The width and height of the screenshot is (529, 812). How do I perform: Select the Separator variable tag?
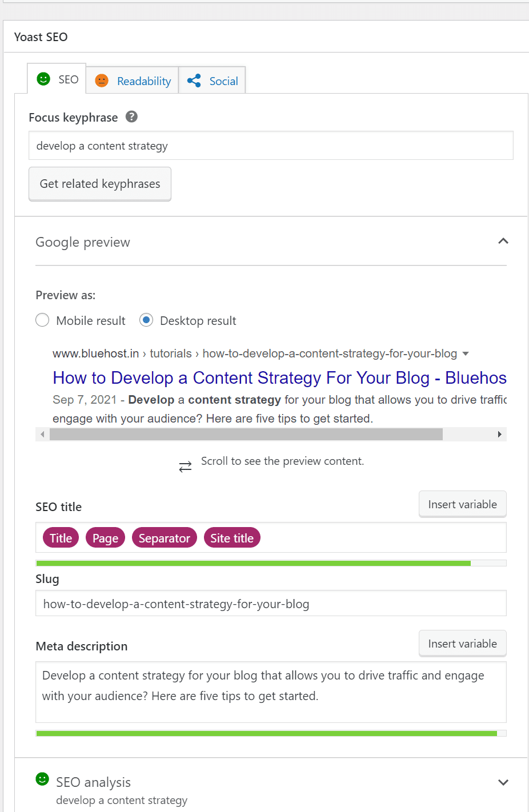pos(165,538)
